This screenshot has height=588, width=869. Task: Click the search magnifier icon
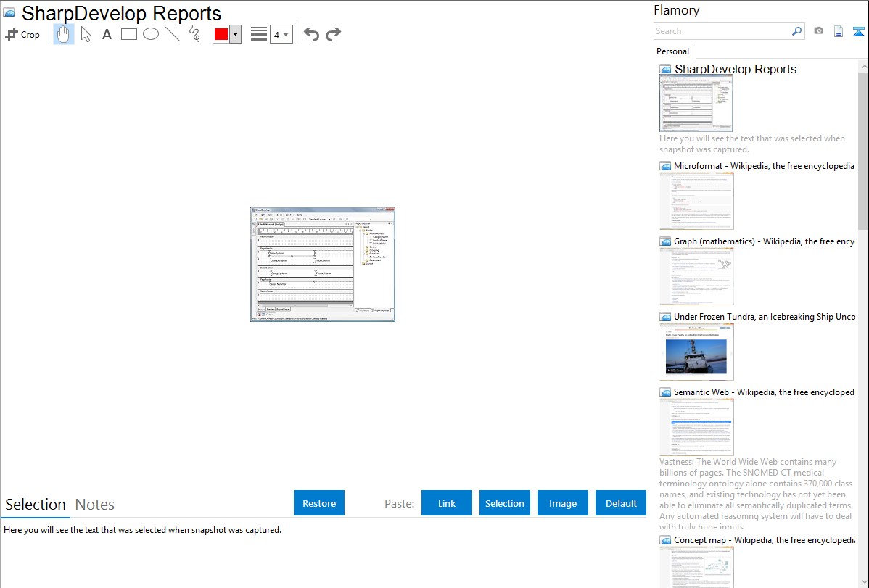(x=797, y=31)
